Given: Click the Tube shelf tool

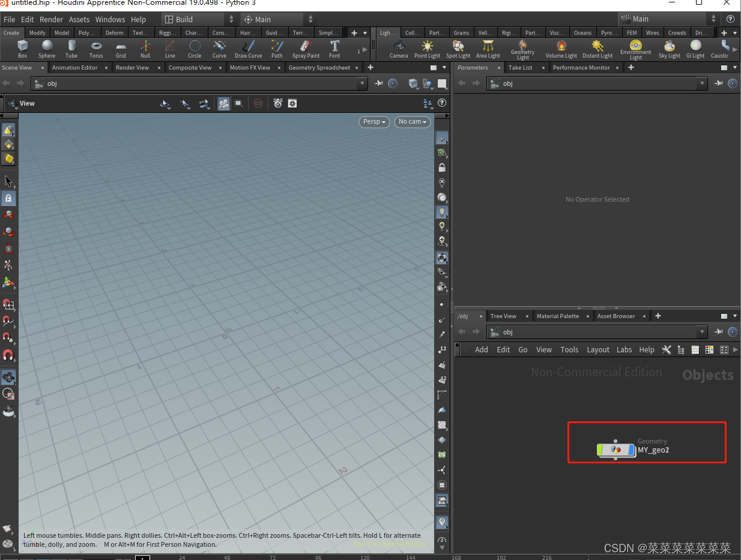Looking at the screenshot, I should tap(71, 49).
